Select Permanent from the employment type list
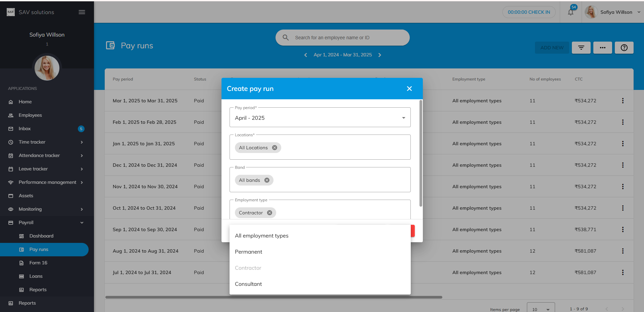Viewport: 644px width, 312px height. pyautogui.click(x=248, y=252)
